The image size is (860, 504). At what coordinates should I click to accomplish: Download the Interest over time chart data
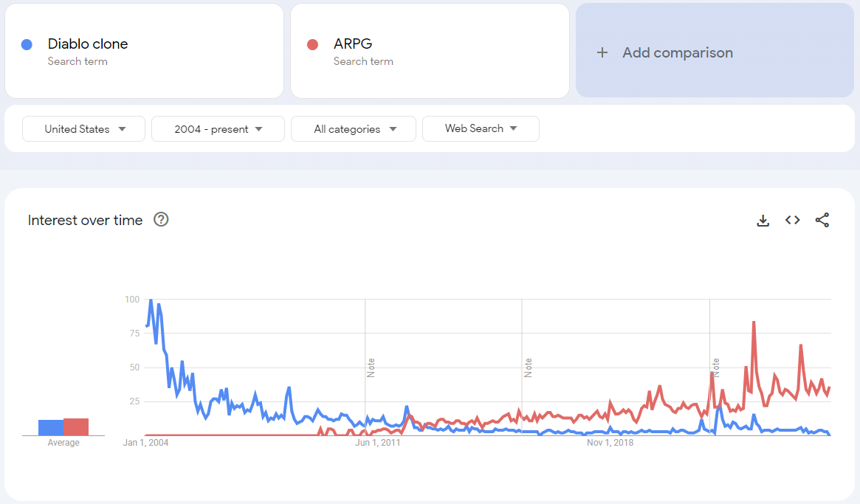click(x=763, y=221)
